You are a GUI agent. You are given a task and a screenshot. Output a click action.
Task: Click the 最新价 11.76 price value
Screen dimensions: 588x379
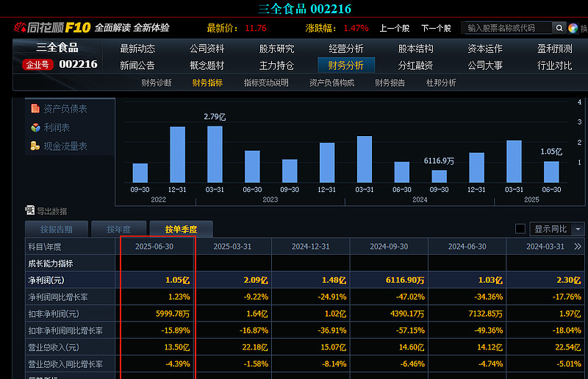[256, 28]
